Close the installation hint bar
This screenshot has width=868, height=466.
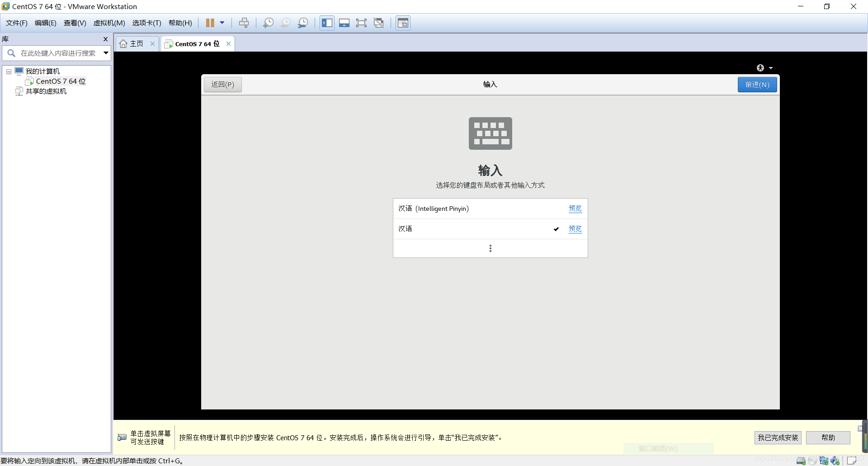pos(860,428)
